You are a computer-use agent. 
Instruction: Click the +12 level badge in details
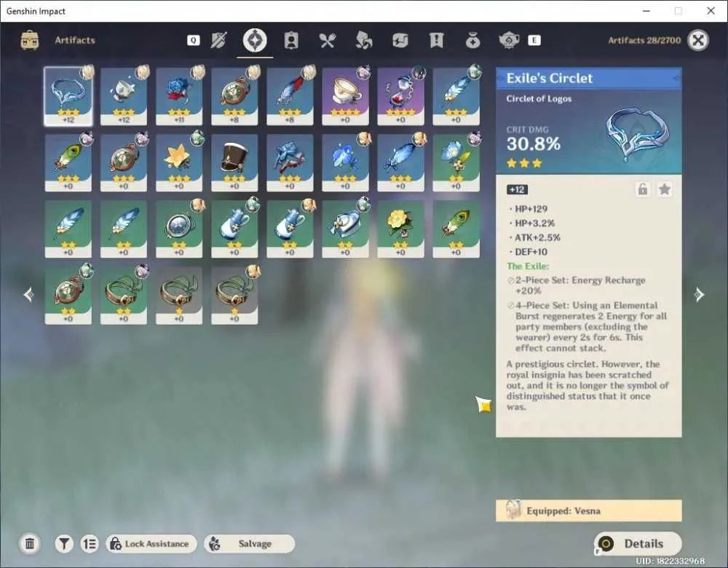coord(517,189)
